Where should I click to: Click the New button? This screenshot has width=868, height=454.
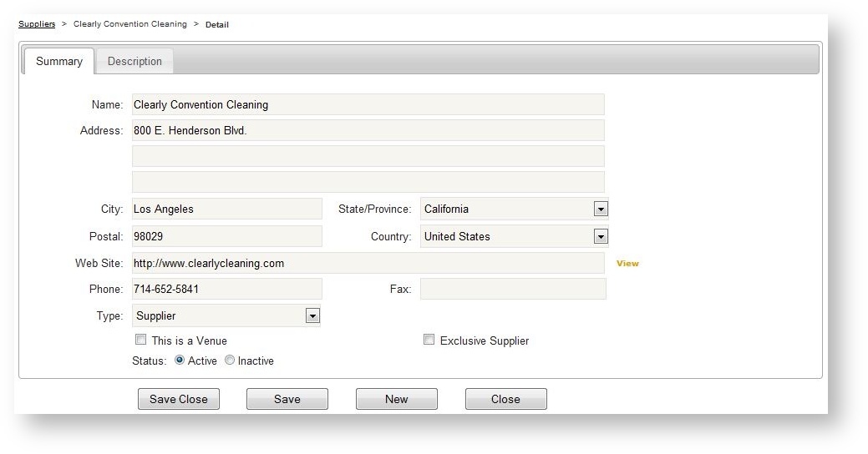coord(396,399)
